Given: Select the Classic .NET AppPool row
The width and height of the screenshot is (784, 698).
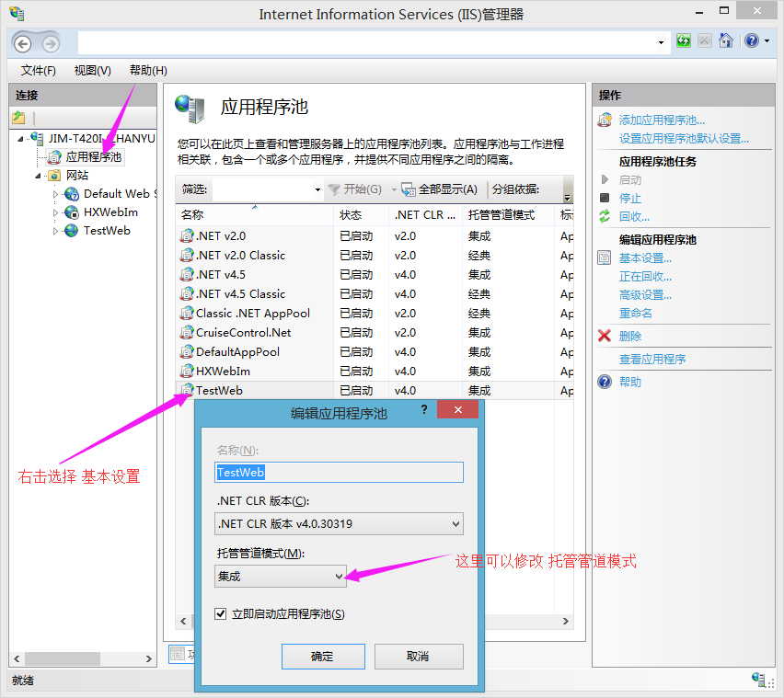Looking at the screenshot, I should (x=374, y=313).
